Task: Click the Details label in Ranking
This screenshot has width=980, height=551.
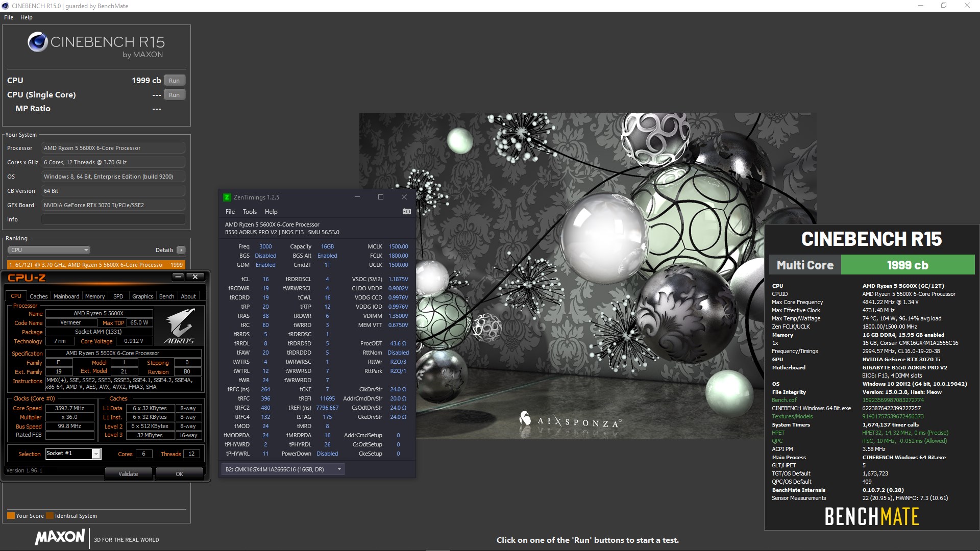Action: click(164, 250)
